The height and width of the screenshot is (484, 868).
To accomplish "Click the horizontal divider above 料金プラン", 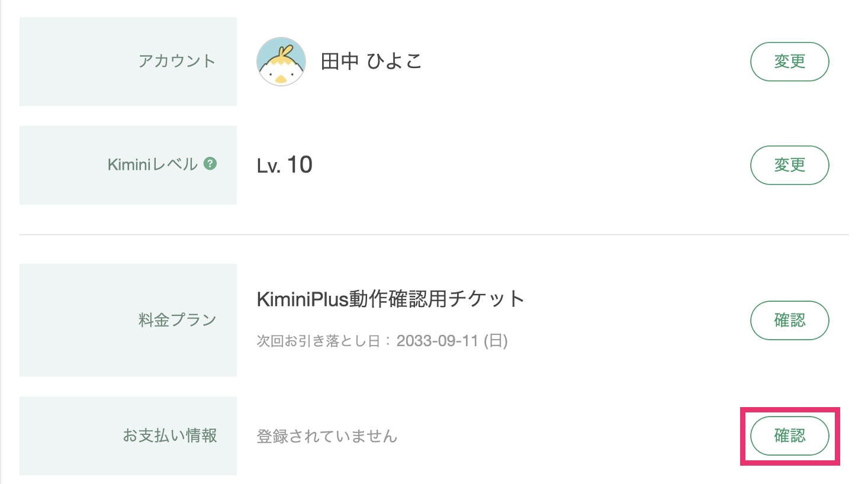I will click(434, 234).
